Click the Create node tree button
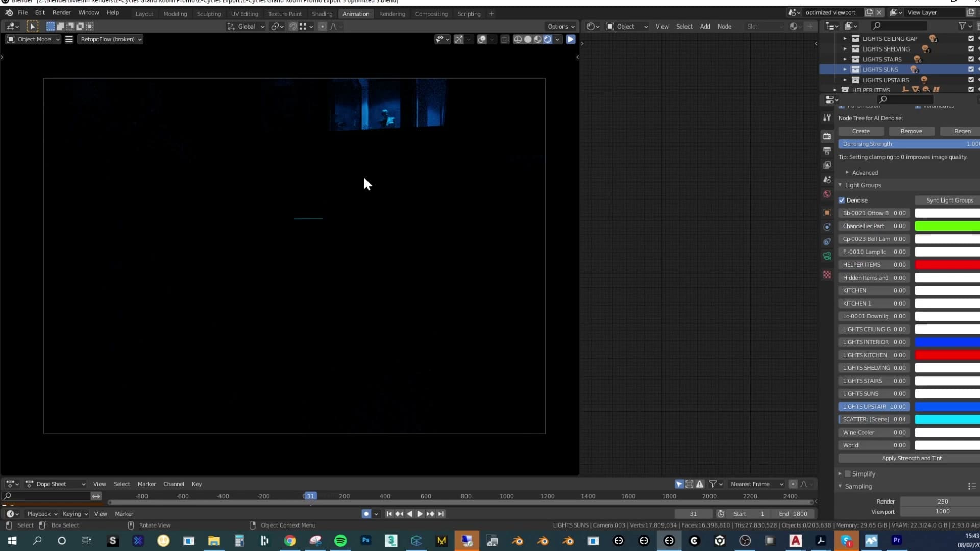 [x=861, y=131]
